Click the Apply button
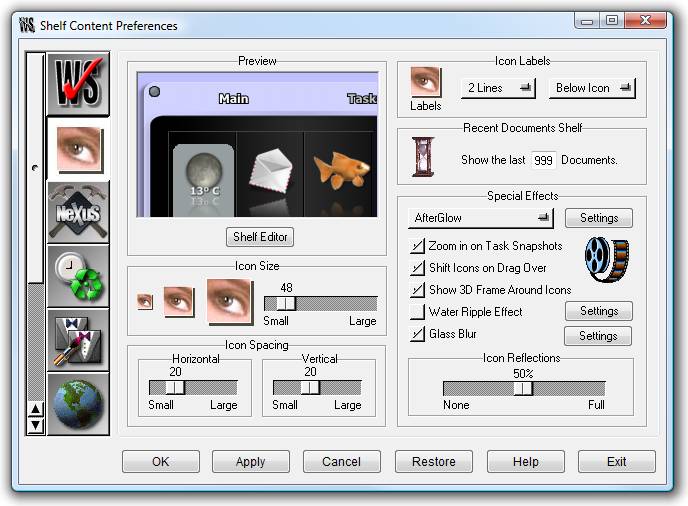The width and height of the screenshot is (688, 506). click(x=250, y=461)
